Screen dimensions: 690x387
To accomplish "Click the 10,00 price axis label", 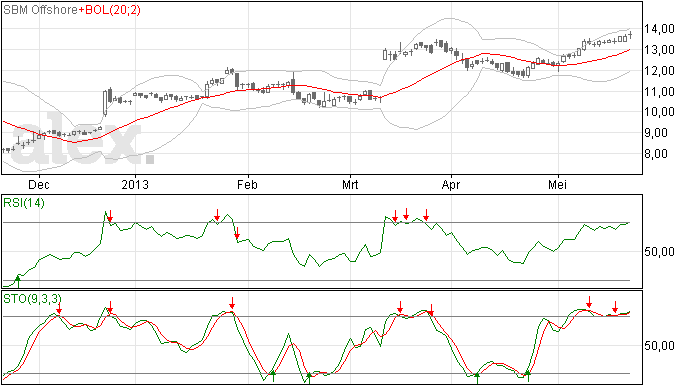I will tap(659, 112).
